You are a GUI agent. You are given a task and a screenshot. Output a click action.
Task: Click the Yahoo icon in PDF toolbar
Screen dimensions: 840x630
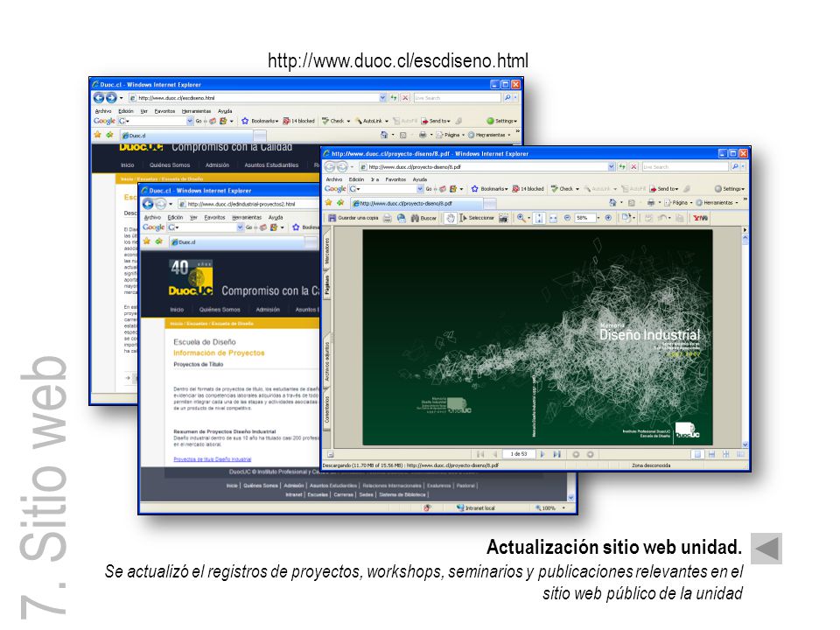[700, 218]
